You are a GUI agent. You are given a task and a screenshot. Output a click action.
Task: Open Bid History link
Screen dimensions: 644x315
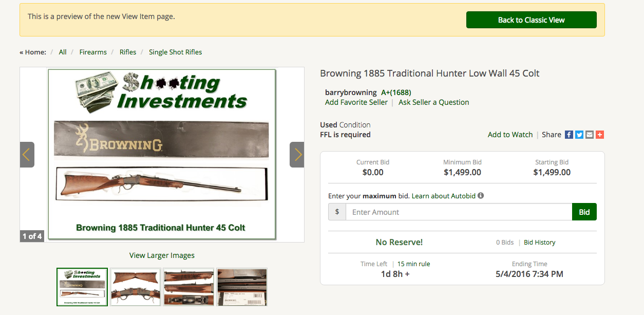pos(540,242)
